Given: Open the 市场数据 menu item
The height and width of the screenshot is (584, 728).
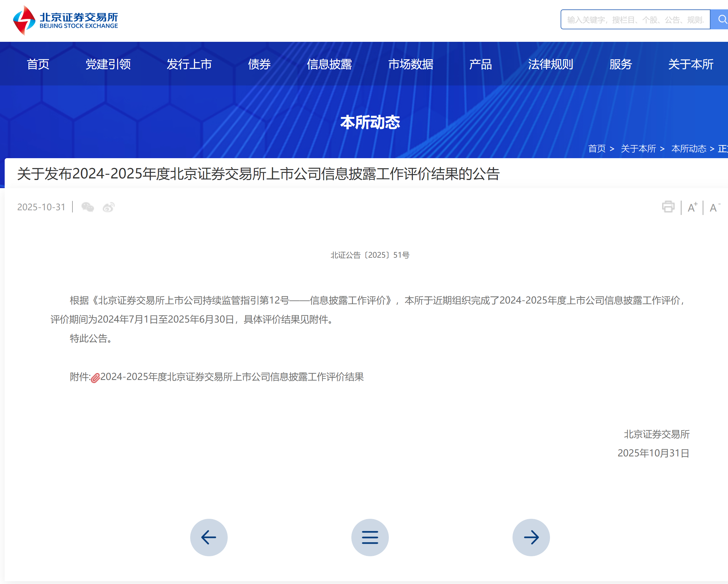Looking at the screenshot, I should pyautogui.click(x=410, y=64).
